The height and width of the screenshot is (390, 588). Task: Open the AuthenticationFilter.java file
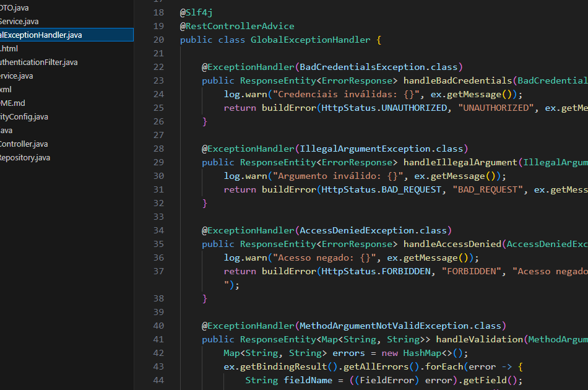pos(38,63)
